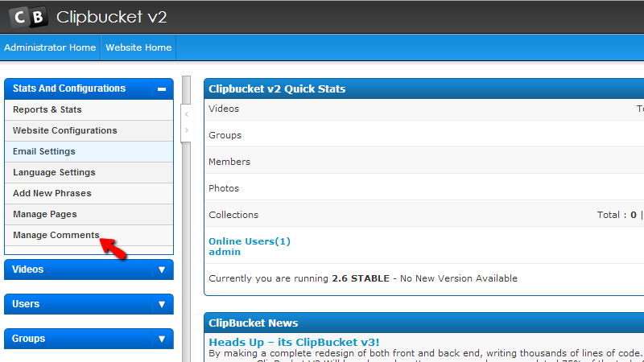Click the Clipbucket v2 title text
This screenshot has height=362, width=644.
(111, 17)
